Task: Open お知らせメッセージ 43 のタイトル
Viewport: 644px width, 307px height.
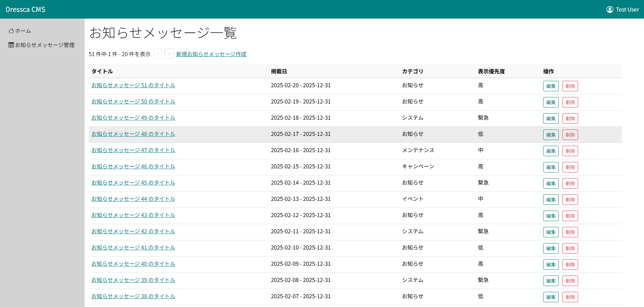Action: point(133,215)
